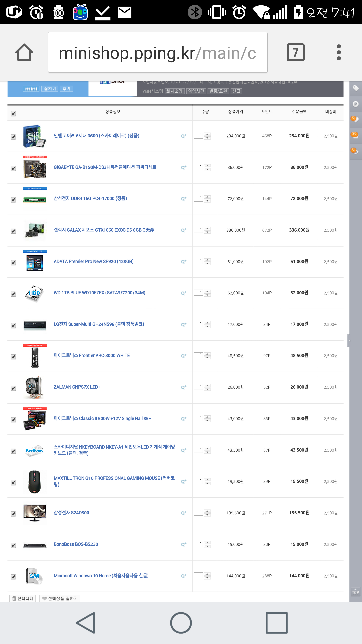Click the quantity stepper for MAXTILL TRON G10
The image size is (362, 644).
[207, 481]
